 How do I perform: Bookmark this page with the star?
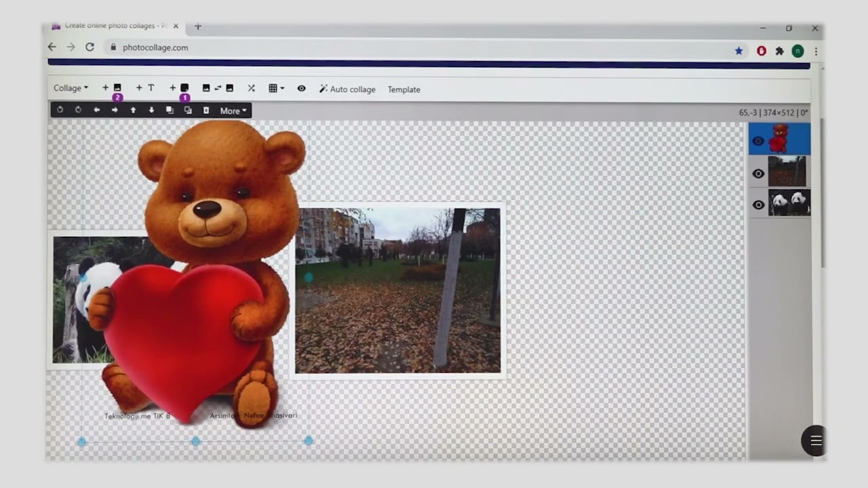(x=738, y=51)
